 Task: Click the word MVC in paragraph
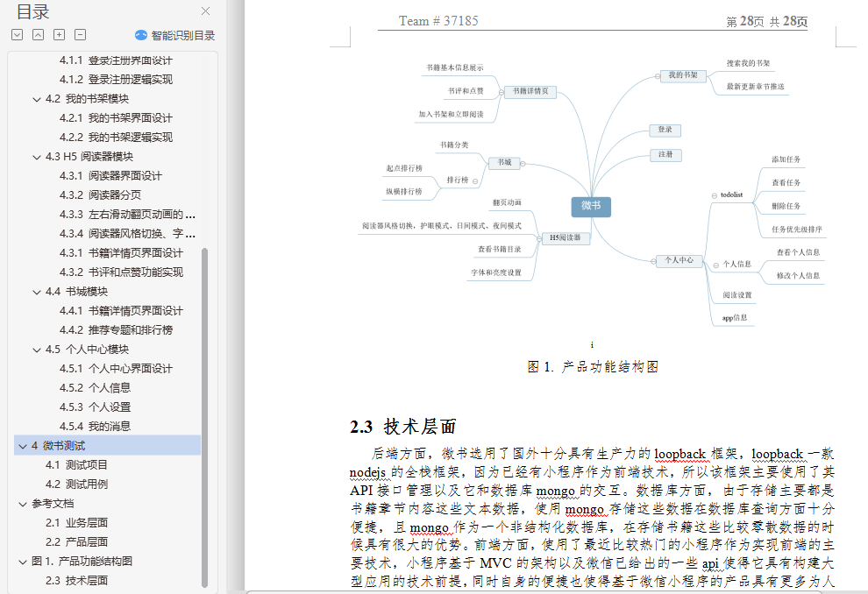point(494,563)
